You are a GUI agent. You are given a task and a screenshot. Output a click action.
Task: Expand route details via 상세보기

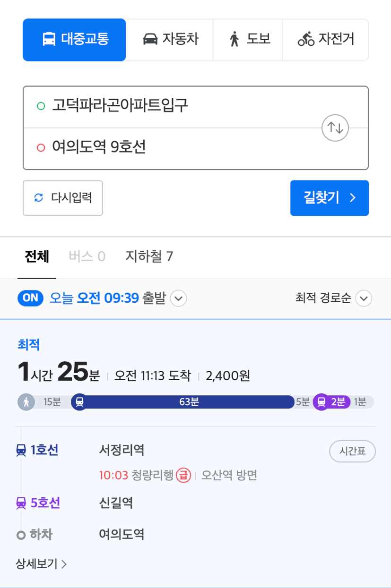coord(42,563)
